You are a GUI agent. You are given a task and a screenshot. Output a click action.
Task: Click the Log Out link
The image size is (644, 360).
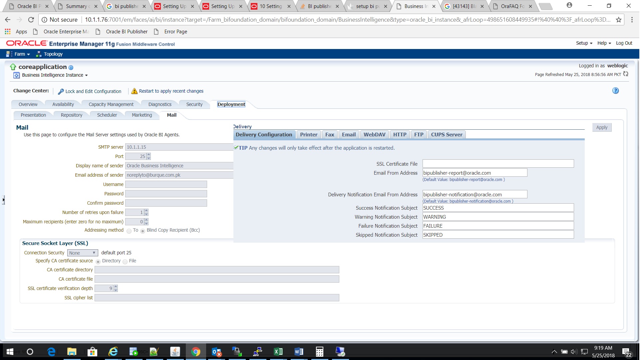click(x=624, y=43)
